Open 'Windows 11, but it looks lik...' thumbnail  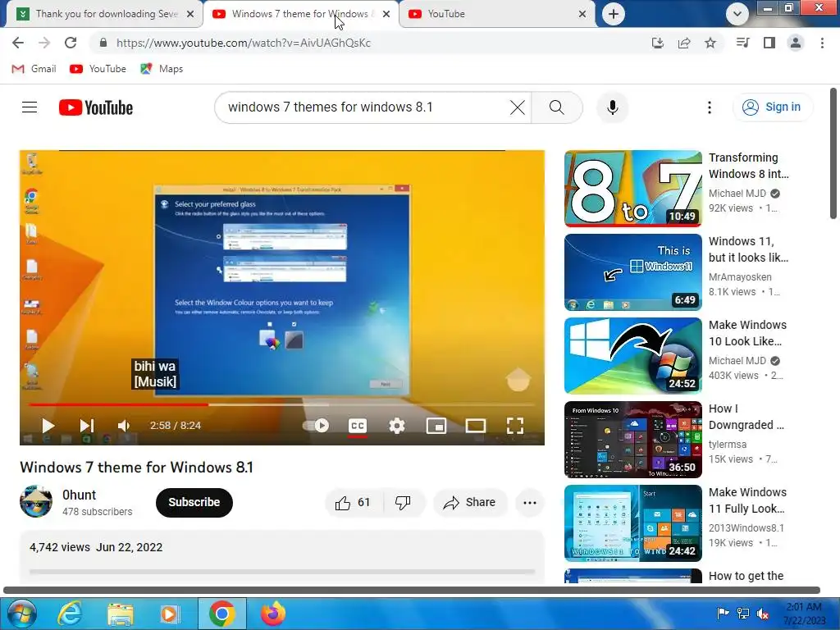click(x=633, y=272)
